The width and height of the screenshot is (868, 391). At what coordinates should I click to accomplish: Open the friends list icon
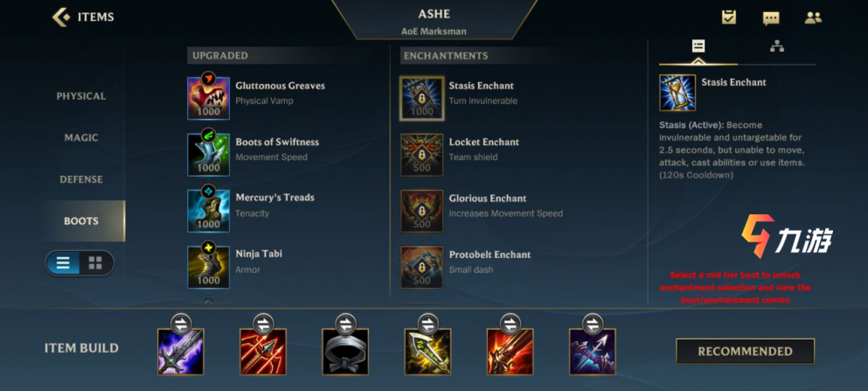click(813, 17)
